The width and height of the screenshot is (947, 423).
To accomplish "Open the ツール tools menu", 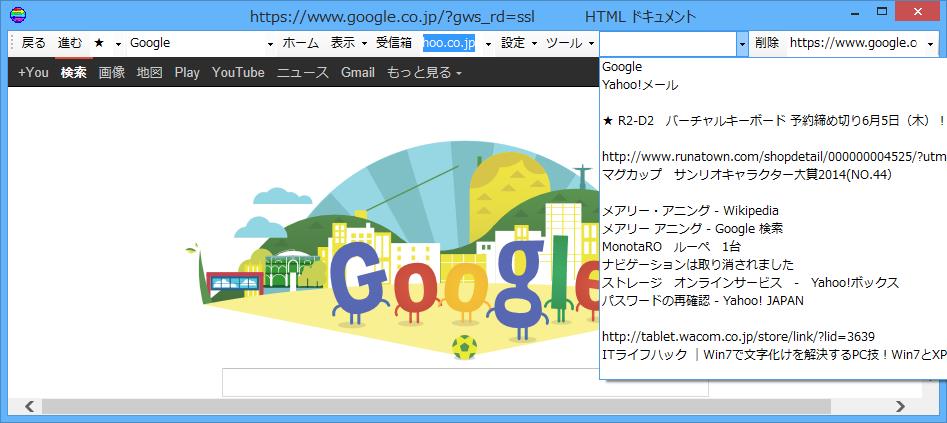I will click(x=570, y=44).
